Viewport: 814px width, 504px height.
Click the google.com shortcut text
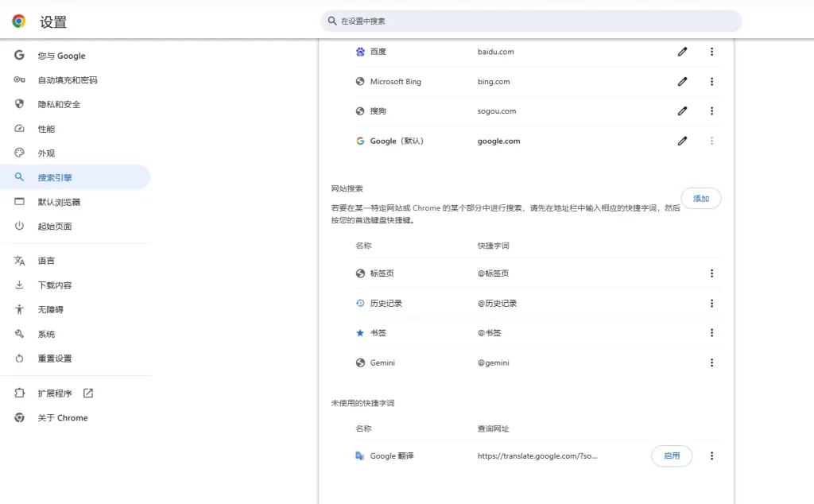point(499,141)
